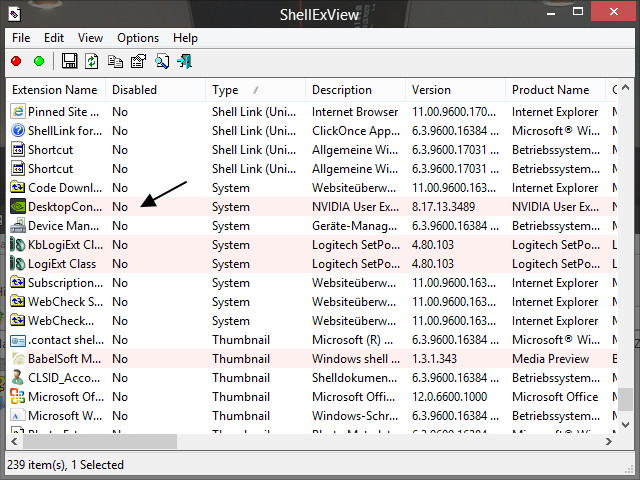Click the Microsoft Of... Office icon
Screen dimensions: 640x480
18,397
